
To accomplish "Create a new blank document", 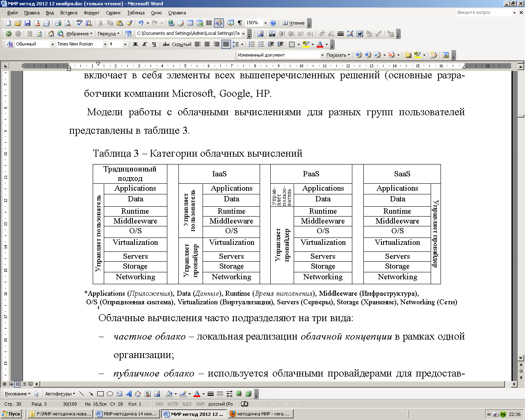I will coord(8,23).
